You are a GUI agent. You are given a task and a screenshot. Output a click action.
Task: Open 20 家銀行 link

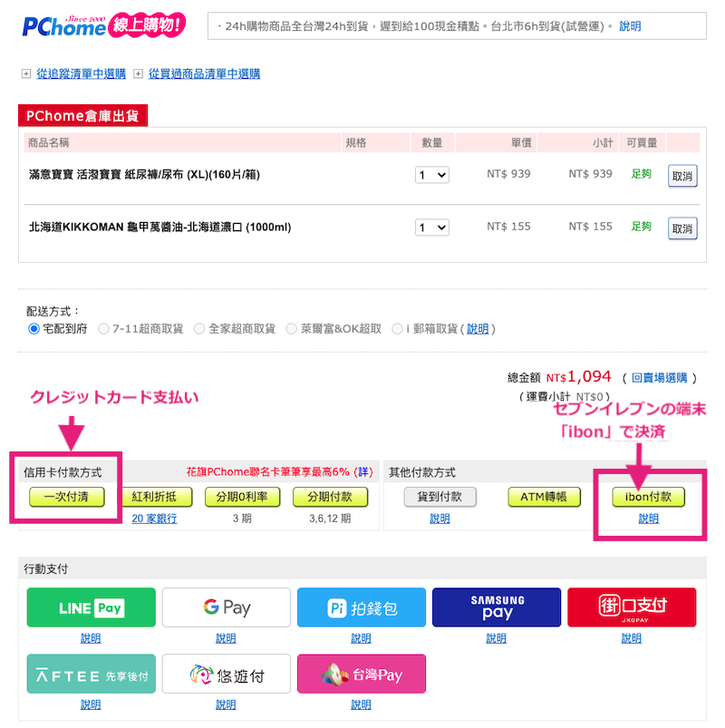154,519
